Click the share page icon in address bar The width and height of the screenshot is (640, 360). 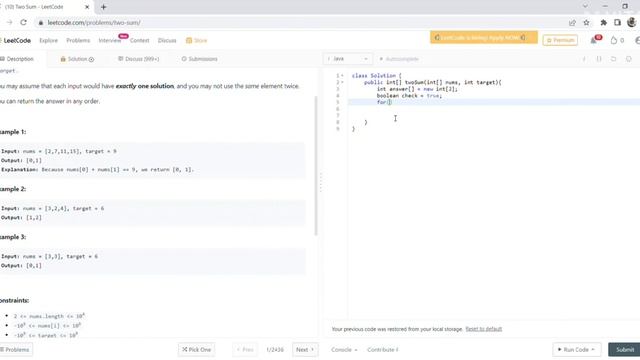pos(572,22)
